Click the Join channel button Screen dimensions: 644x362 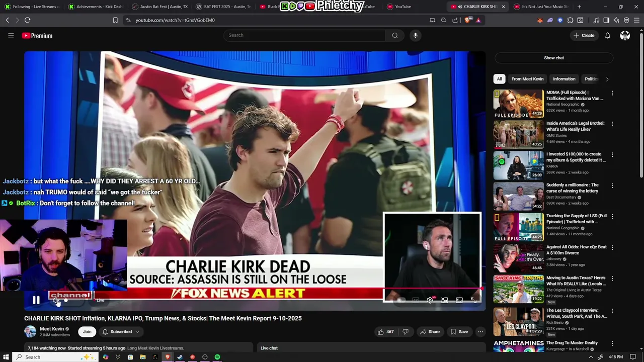tap(87, 332)
